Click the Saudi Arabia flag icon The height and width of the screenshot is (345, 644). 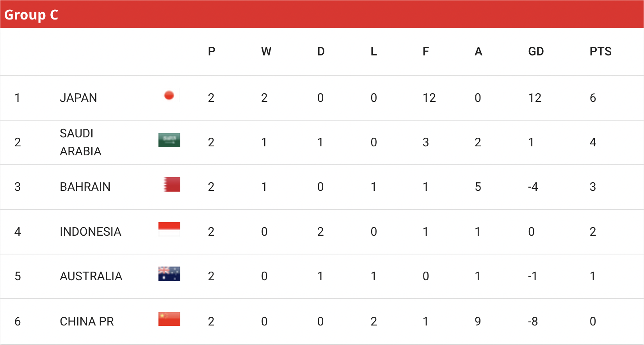[169, 140]
